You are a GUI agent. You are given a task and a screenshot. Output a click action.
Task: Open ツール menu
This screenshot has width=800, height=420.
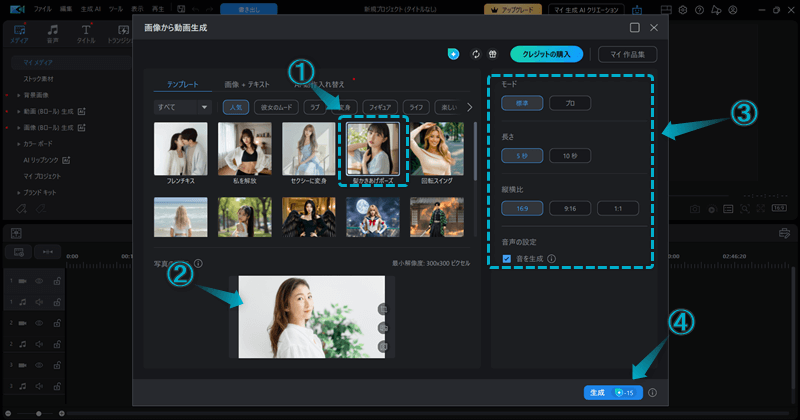pos(116,9)
